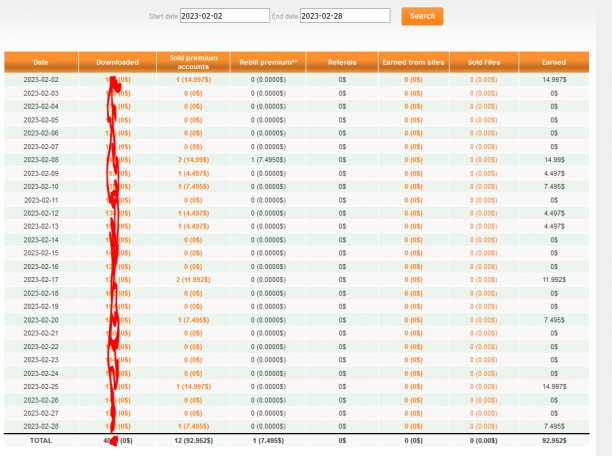Click earned value 11.992$ on 2023-02-17
Viewport: 612px width, 456px height.
coord(554,280)
